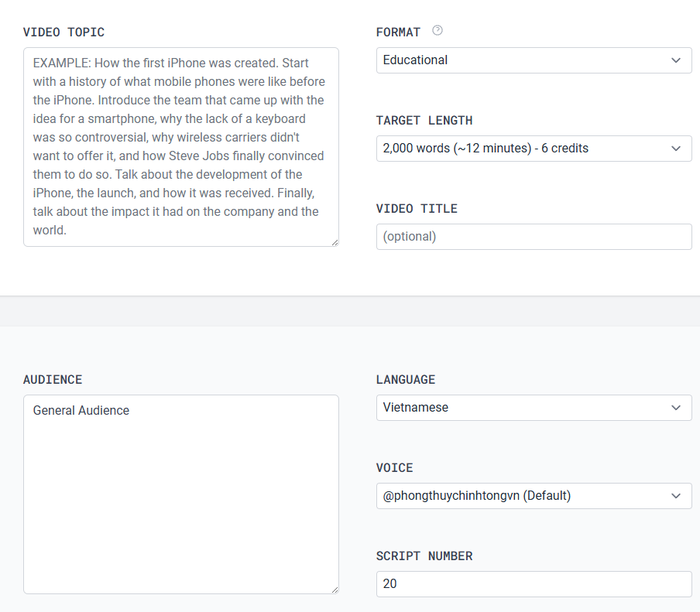The image size is (700, 612).
Task: Click the Video Topic label
Action: click(63, 32)
